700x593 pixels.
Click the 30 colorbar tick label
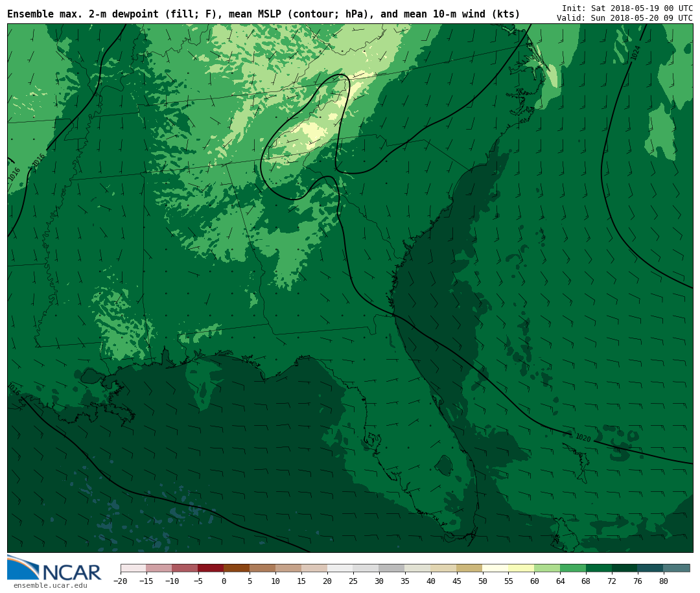point(379,581)
